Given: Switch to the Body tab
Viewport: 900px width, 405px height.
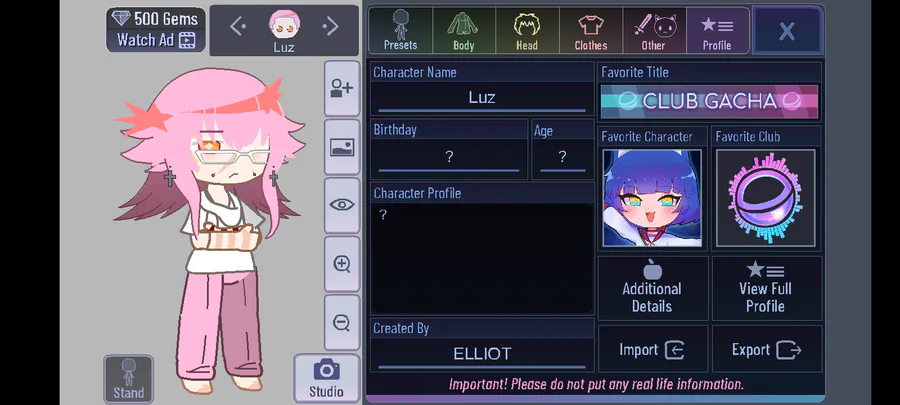Looking at the screenshot, I should click(464, 30).
